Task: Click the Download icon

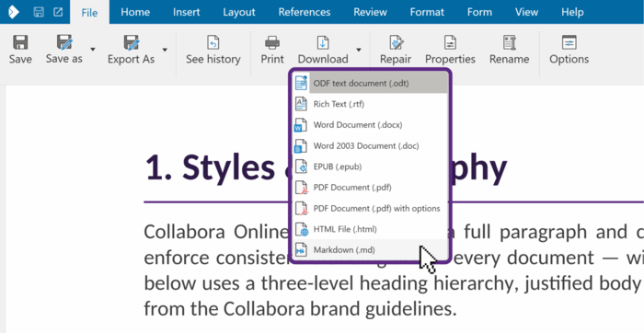Action: pos(323,42)
